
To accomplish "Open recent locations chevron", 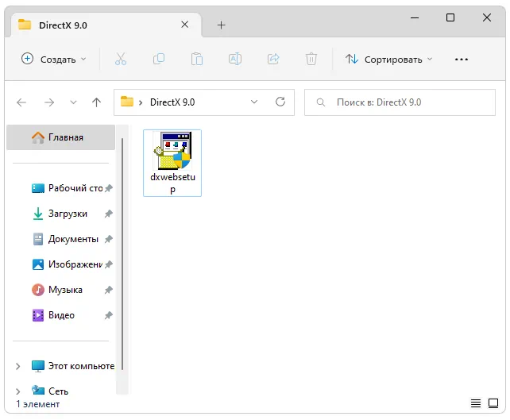I will pos(74,102).
